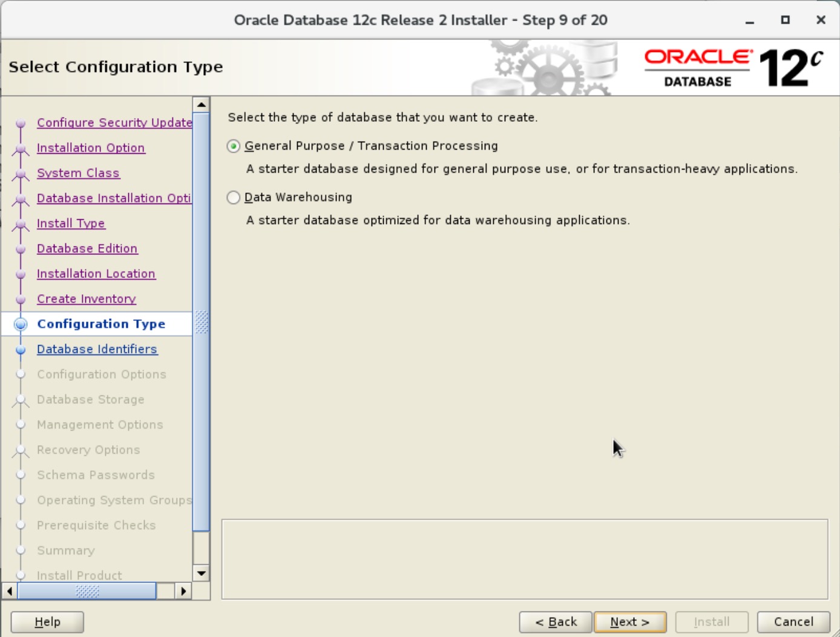Click the up arrow of the steps scrollbar
Image resolution: width=840 pixels, height=637 pixels.
click(201, 105)
